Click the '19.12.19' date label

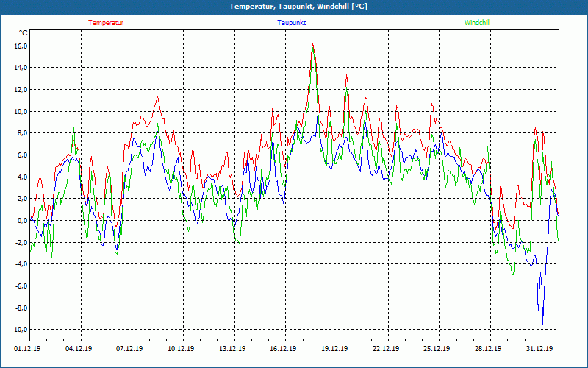[x=334, y=349]
